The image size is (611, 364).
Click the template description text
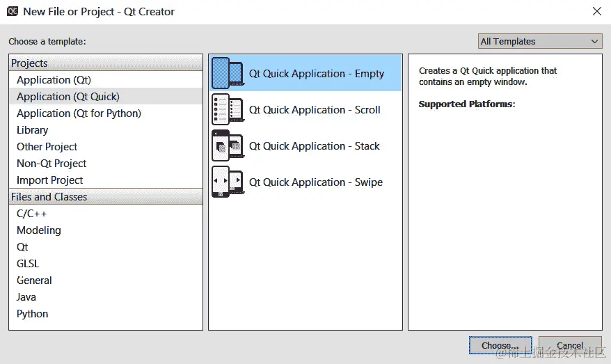click(488, 77)
